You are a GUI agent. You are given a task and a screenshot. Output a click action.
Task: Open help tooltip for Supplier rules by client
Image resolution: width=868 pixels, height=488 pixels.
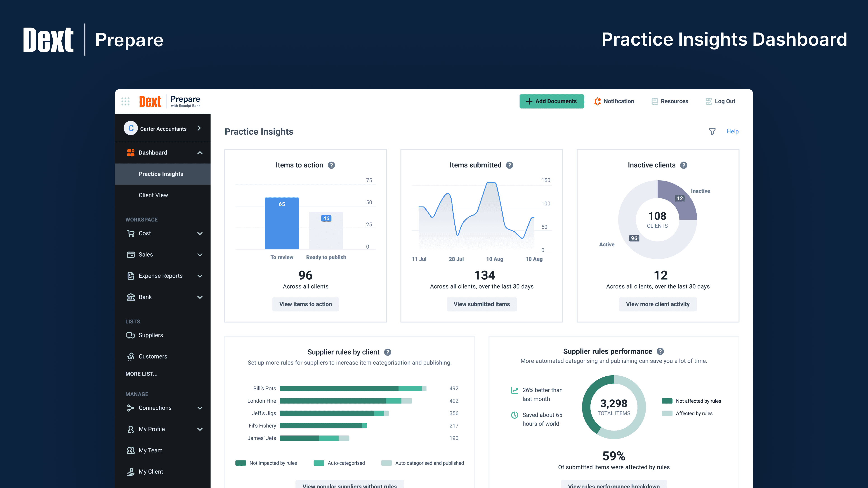[388, 352]
